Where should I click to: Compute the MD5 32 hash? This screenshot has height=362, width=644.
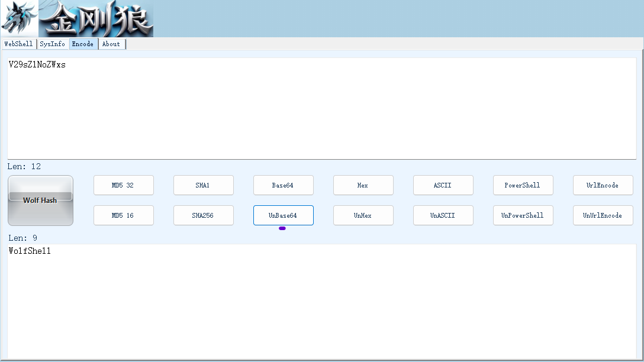coord(124,185)
